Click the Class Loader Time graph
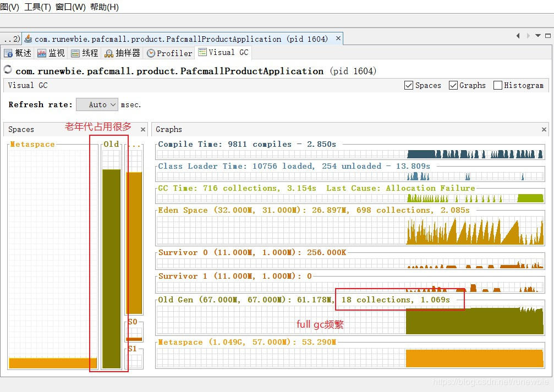The width and height of the screenshot is (554, 392). click(x=350, y=176)
